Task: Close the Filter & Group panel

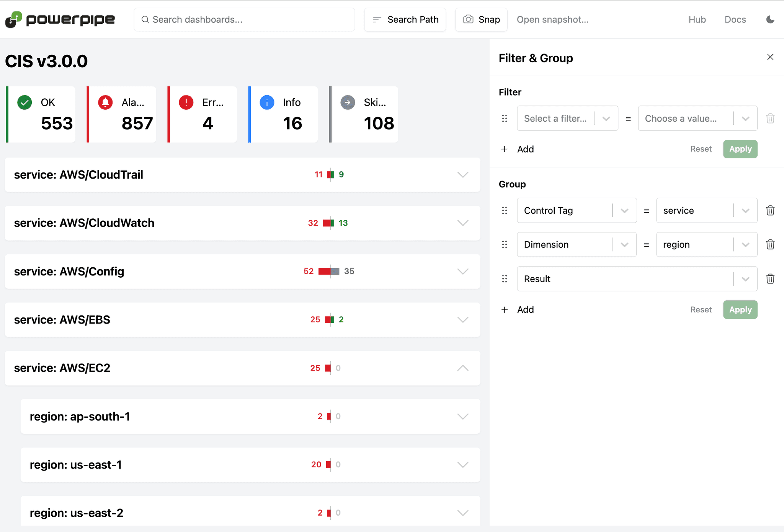Action: tap(770, 57)
